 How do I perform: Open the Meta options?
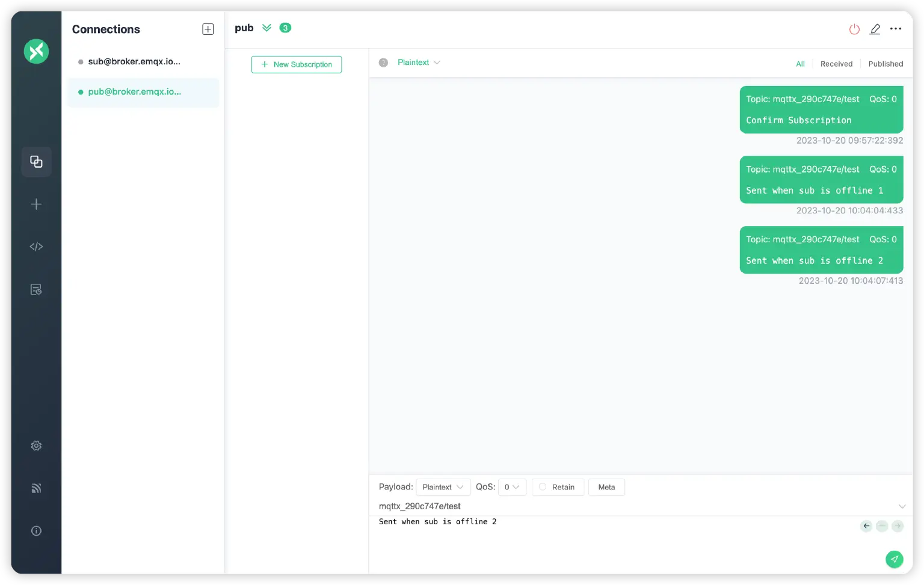point(606,487)
